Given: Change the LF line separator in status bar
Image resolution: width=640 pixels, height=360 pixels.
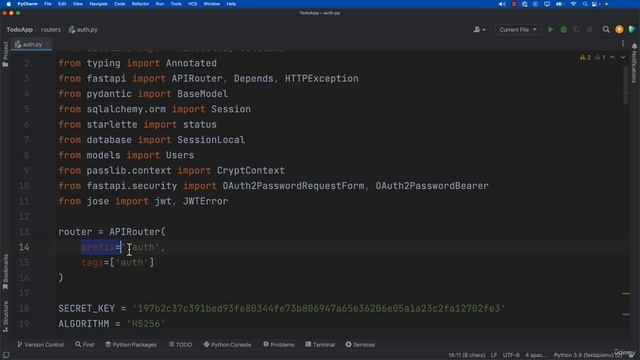Looking at the screenshot, I should 493,355.
